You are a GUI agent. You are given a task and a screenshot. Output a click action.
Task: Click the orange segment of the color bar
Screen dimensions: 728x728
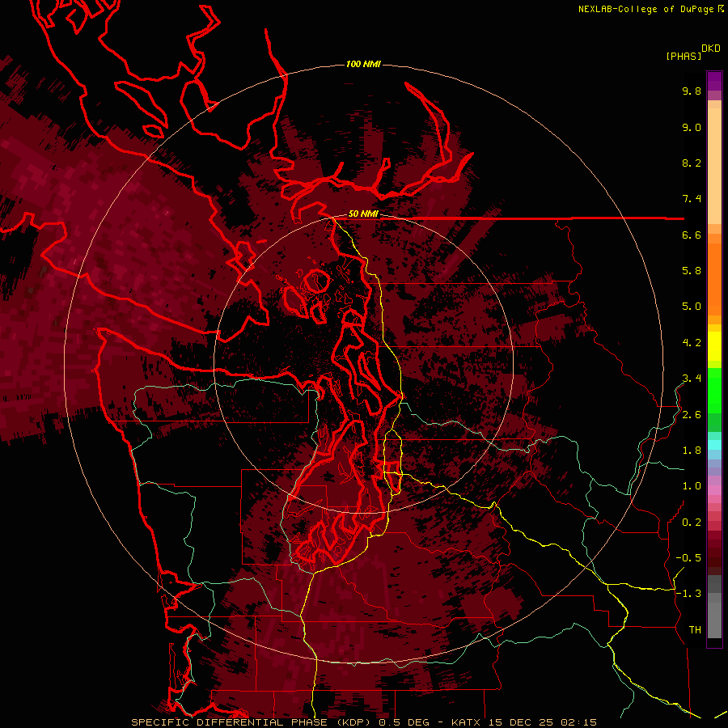click(x=714, y=278)
